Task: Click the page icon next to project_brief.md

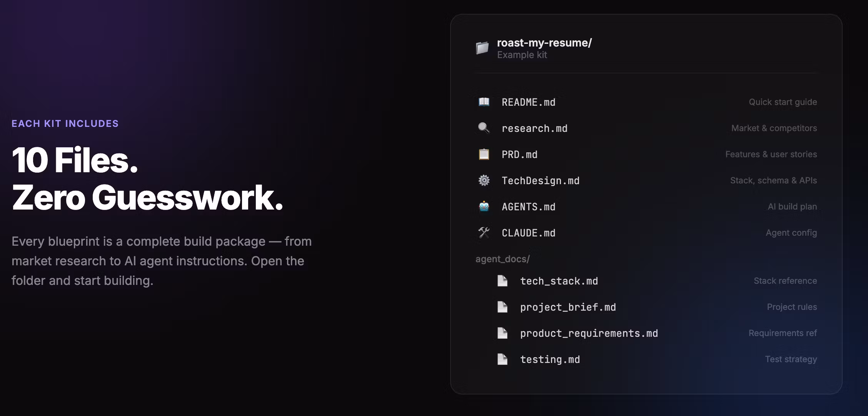Action: (502, 307)
